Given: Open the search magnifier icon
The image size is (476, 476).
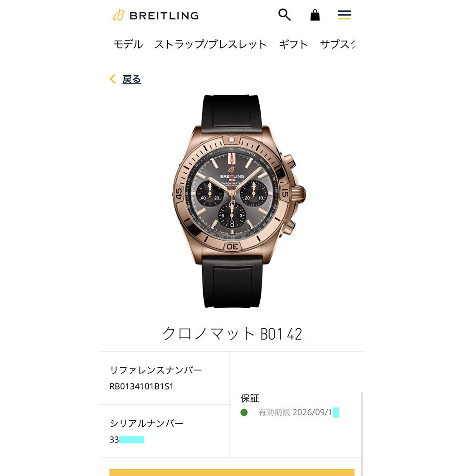Looking at the screenshot, I should pos(284,15).
